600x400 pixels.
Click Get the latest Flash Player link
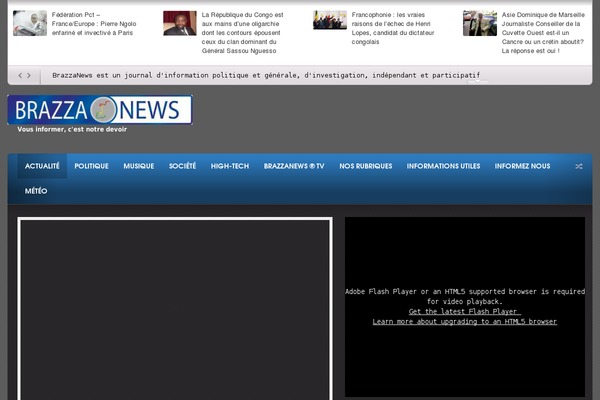pyautogui.click(x=465, y=312)
